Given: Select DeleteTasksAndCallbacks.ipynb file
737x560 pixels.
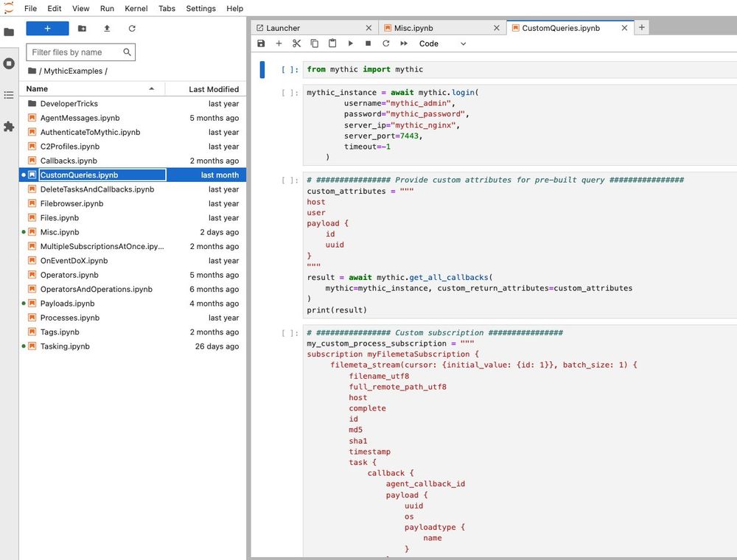Looking at the screenshot, I should click(x=133, y=189).
